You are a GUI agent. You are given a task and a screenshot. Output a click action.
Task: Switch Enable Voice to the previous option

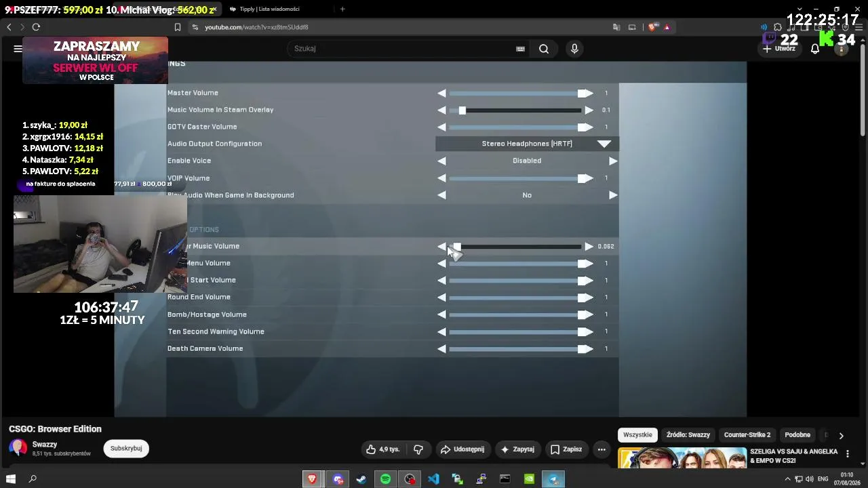click(x=442, y=161)
